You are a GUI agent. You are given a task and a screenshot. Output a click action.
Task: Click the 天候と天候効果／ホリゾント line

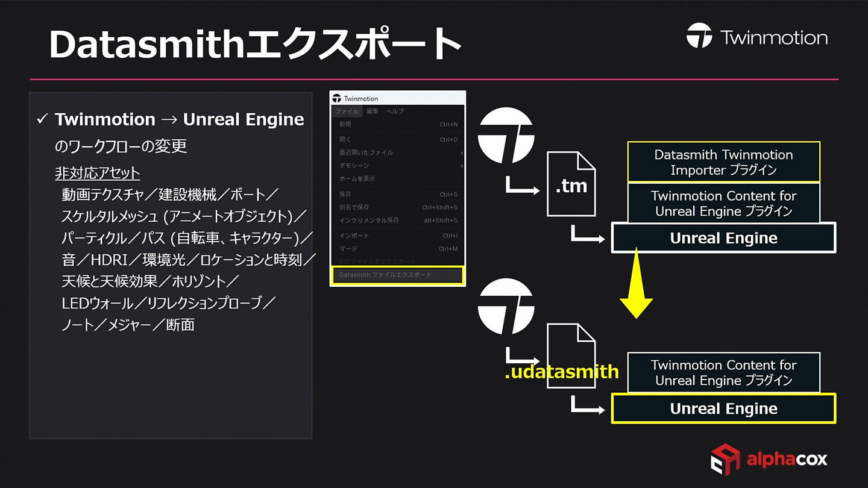[151, 281]
